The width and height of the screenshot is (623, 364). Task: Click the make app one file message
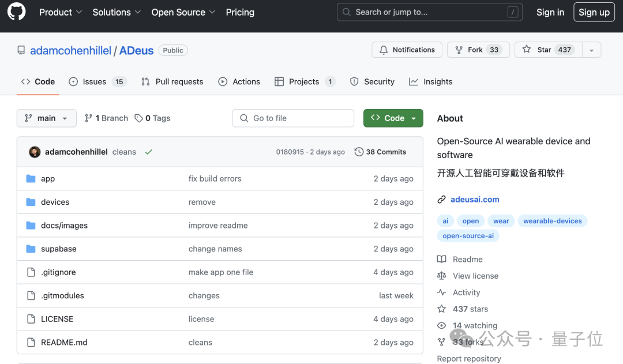pyautogui.click(x=221, y=272)
